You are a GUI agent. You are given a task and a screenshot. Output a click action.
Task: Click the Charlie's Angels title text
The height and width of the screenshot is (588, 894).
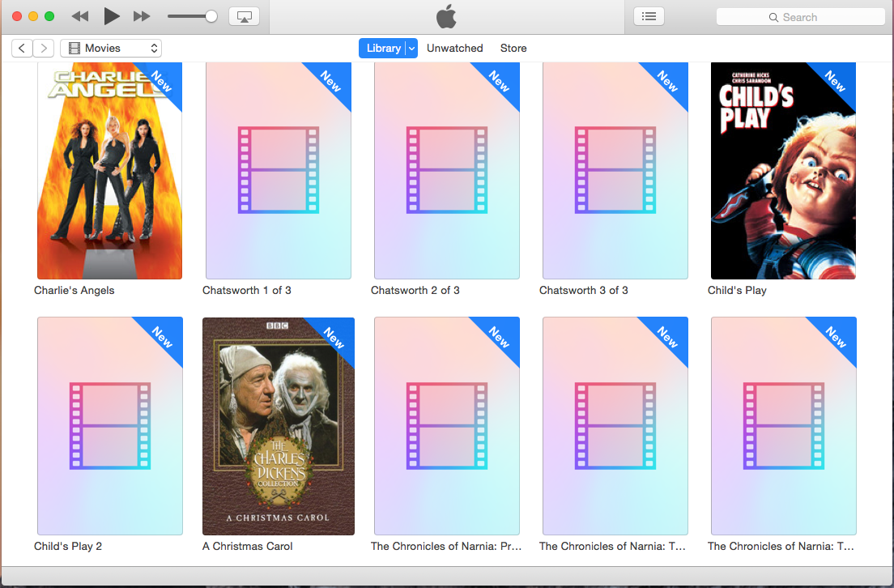tap(74, 290)
